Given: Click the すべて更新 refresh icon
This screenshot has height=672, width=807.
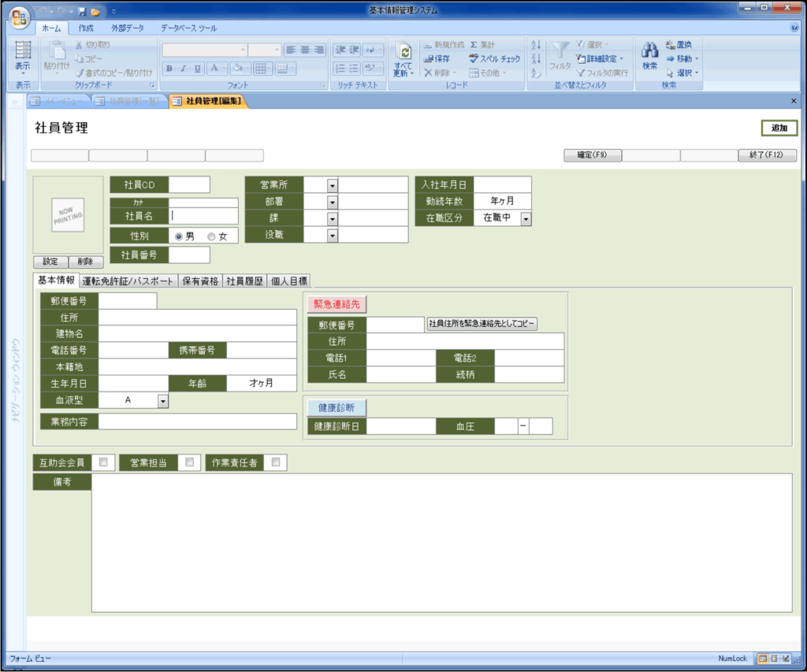Looking at the screenshot, I should (x=403, y=52).
